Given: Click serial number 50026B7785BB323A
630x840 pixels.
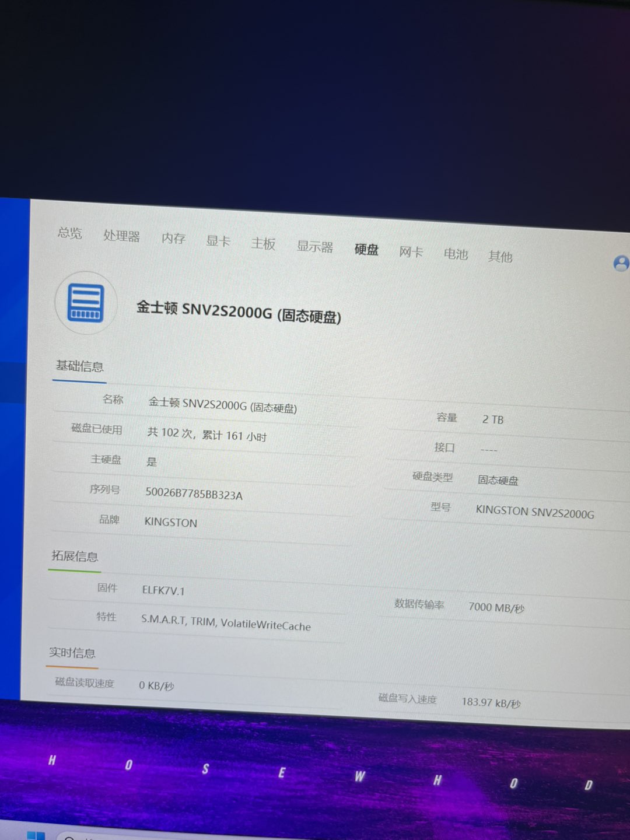Looking at the screenshot, I should point(194,494).
